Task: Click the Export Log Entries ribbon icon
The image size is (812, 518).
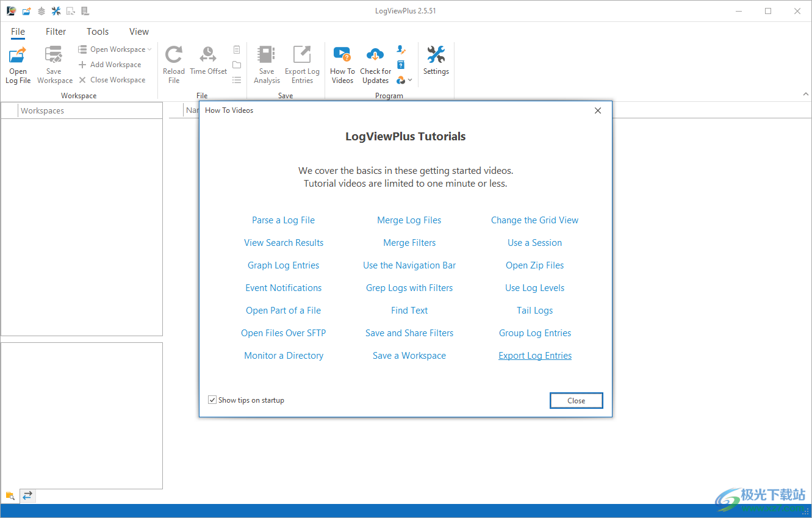Action: (x=302, y=55)
